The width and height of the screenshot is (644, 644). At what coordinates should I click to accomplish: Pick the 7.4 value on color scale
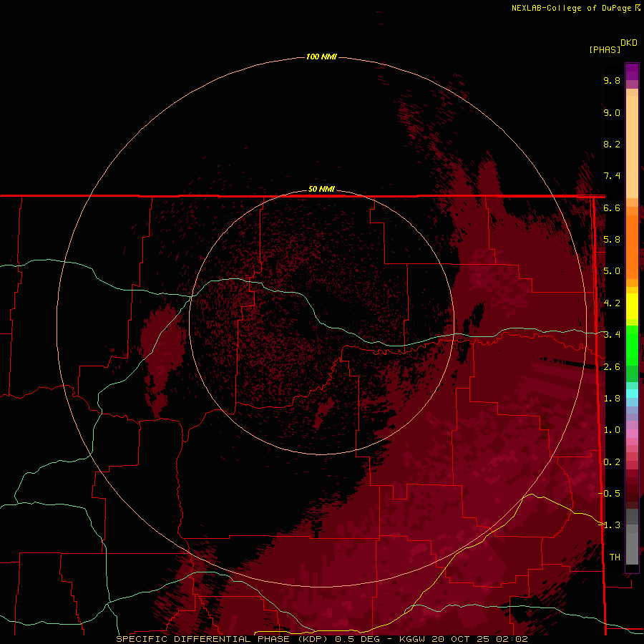click(x=612, y=176)
